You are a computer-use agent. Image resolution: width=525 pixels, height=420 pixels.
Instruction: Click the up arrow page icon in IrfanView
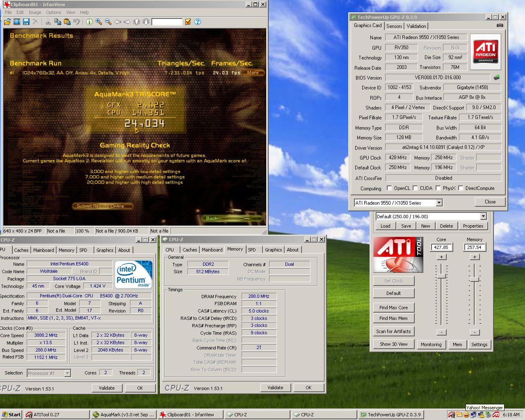point(137,22)
